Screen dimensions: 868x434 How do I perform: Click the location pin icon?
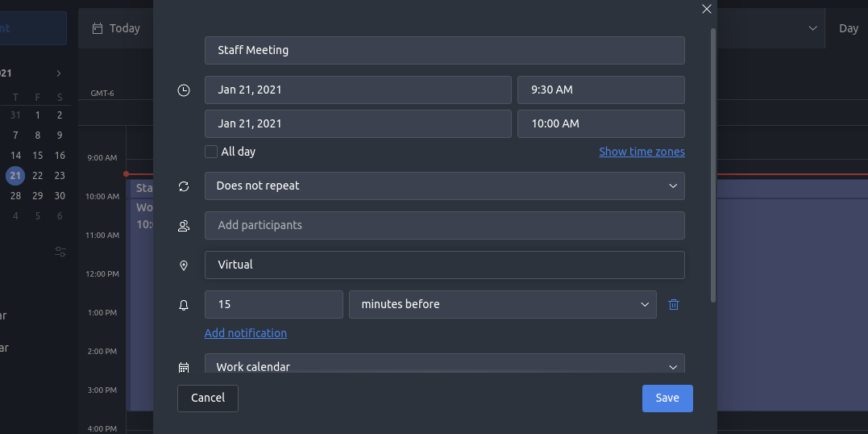[184, 265]
